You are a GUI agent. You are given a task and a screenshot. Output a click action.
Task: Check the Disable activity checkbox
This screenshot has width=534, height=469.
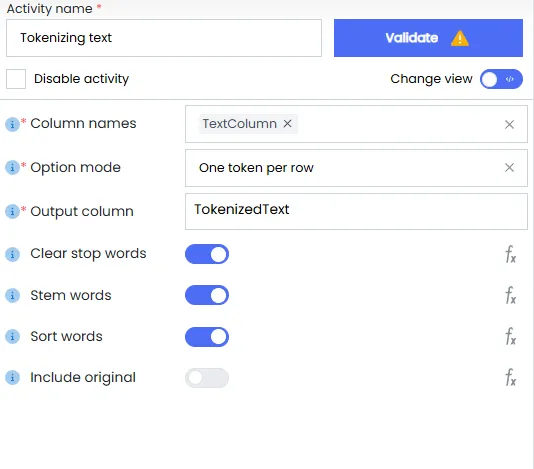[16, 79]
